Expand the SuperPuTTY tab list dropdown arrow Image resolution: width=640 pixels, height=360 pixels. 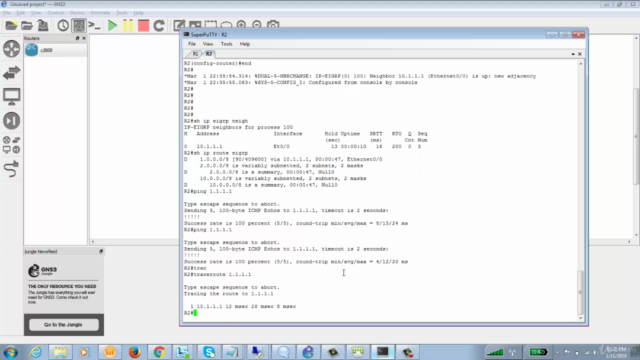click(573, 54)
